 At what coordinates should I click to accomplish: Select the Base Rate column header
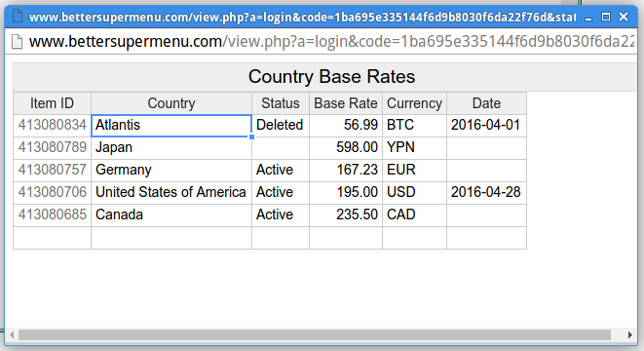346,103
